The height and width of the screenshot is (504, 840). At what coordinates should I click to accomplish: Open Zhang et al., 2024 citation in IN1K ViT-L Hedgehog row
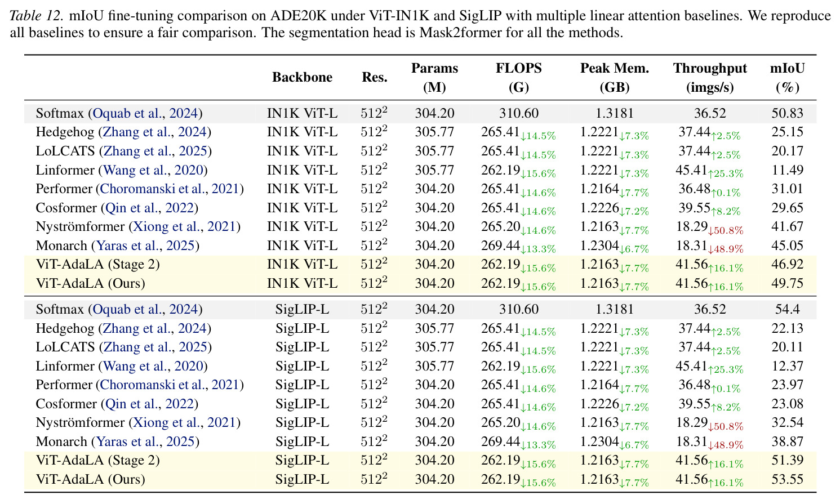point(154,132)
